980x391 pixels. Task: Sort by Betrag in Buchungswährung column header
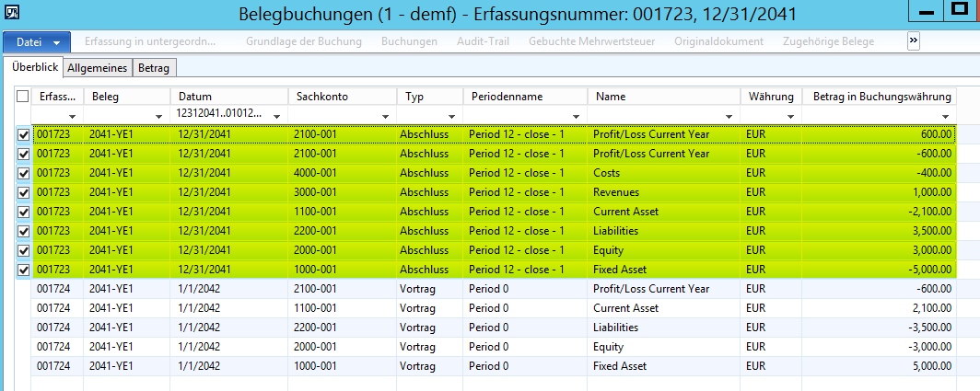pyautogui.click(x=875, y=97)
